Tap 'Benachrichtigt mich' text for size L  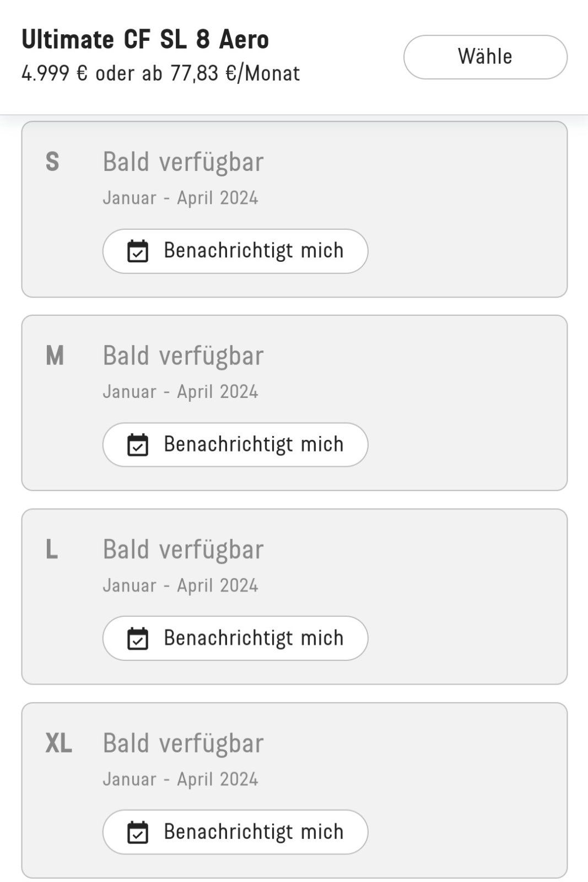click(x=253, y=638)
